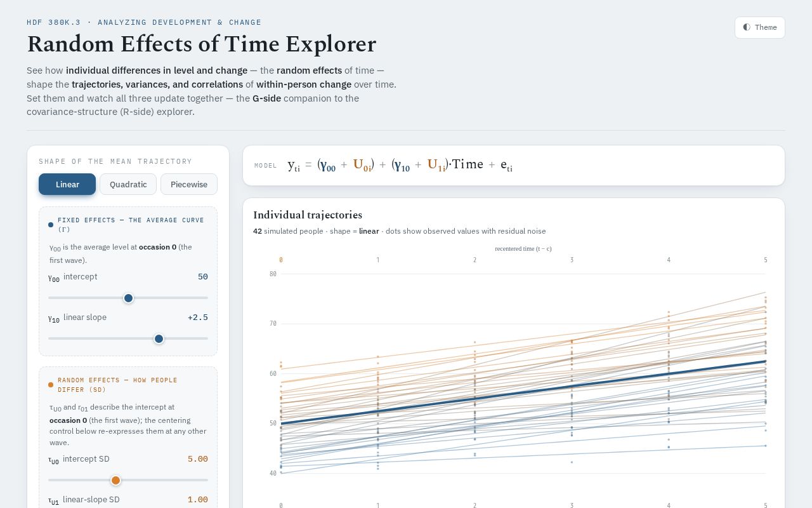Click the intercept value 50
The image size is (812, 508).
[203, 277]
